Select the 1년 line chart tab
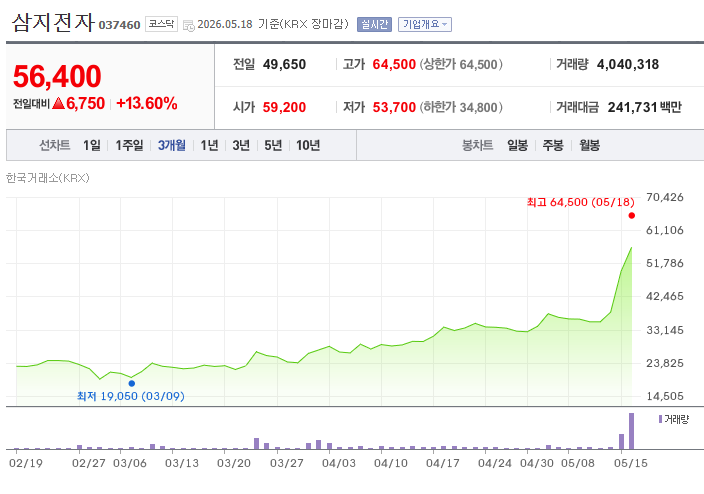This screenshot has height=494, width=704. click(209, 145)
